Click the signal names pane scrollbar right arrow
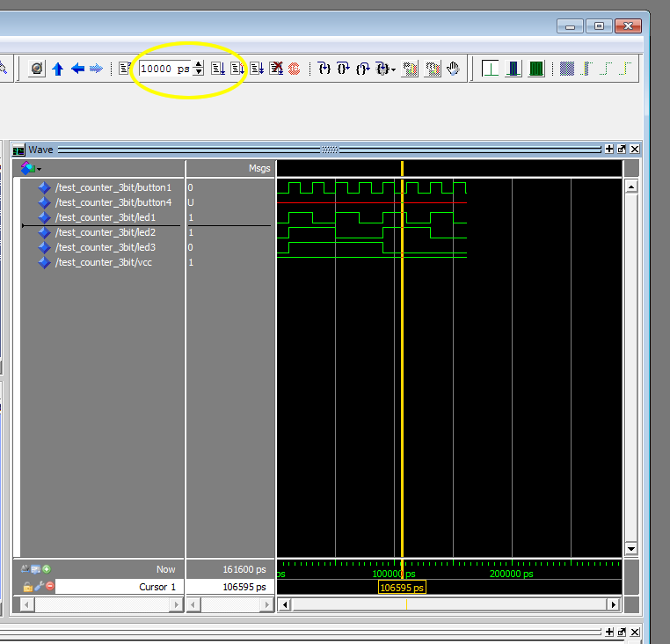The image size is (670, 644). click(176, 604)
